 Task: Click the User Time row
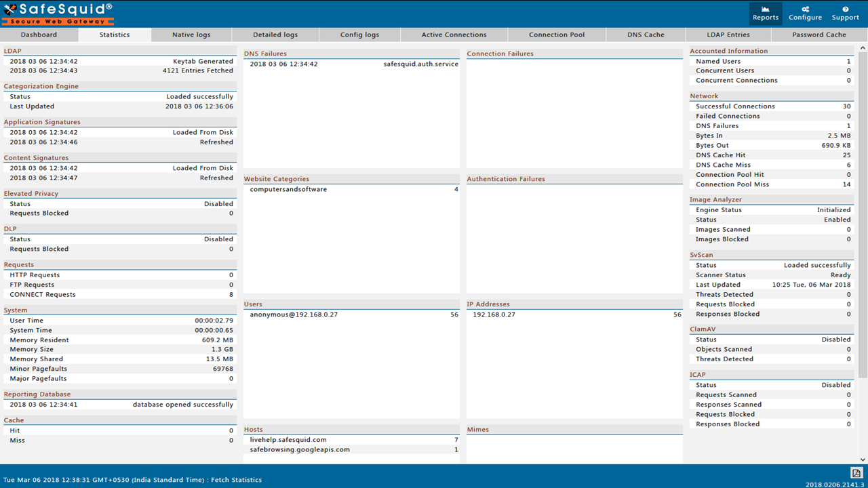tap(120, 321)
